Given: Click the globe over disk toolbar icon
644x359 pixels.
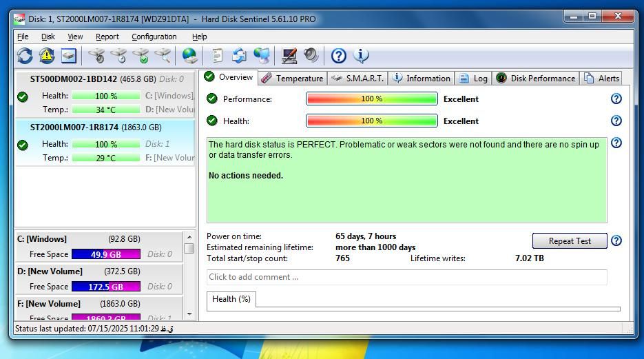Looking at the screenshot, I should coord(189,55).
